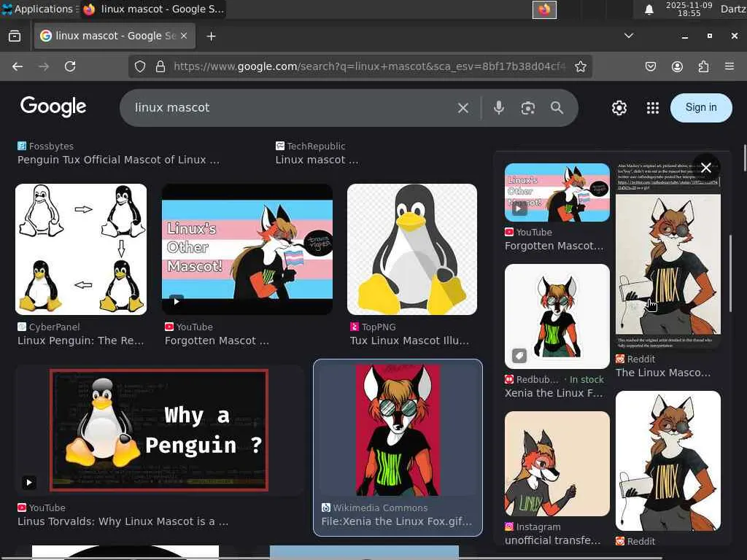Start a voice search with microphone

pyautogui.click(x=499, y=108)
